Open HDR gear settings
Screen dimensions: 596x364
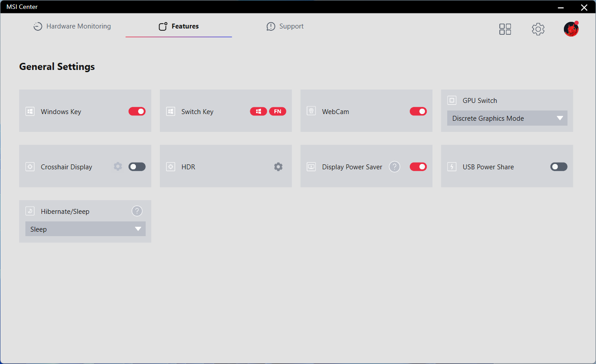click(x=278, y=167)
